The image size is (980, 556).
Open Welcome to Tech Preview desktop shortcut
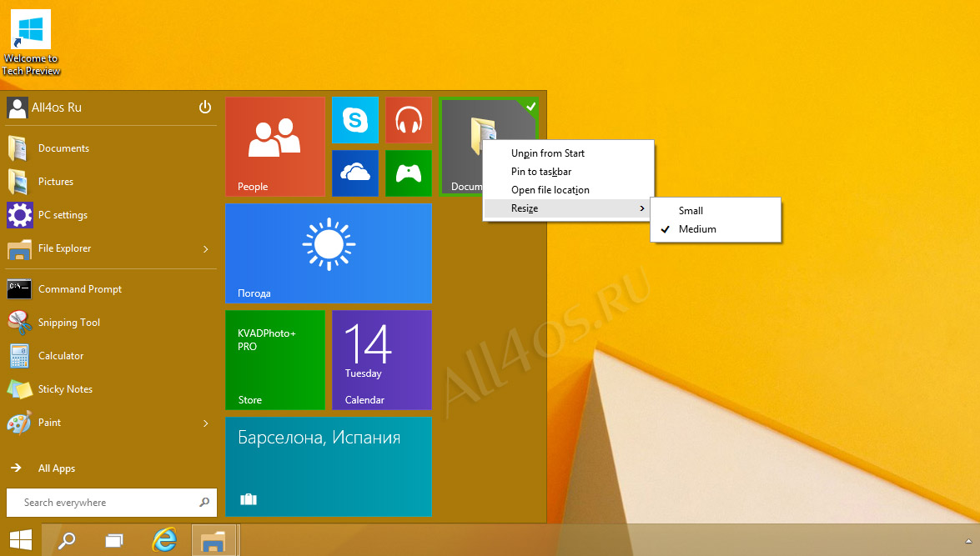(x=31, y=43)
